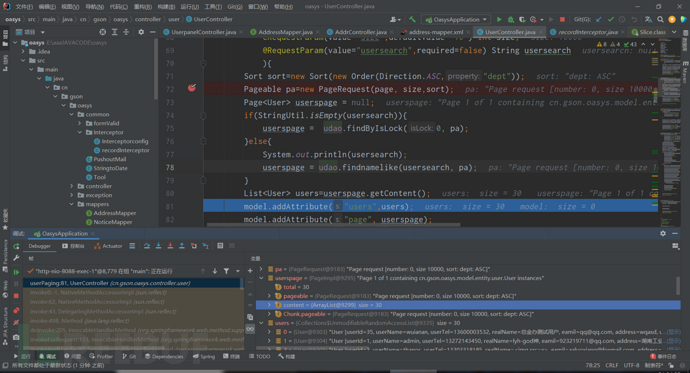Show hidden editor tabs chevron
The image size is (690, 373).
[674, 32]
